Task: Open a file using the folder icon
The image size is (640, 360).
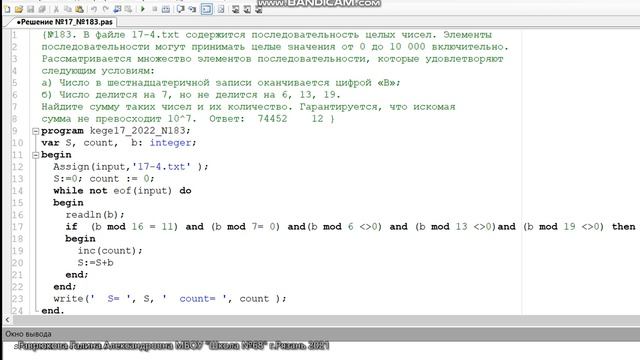Action: point(19,9)
